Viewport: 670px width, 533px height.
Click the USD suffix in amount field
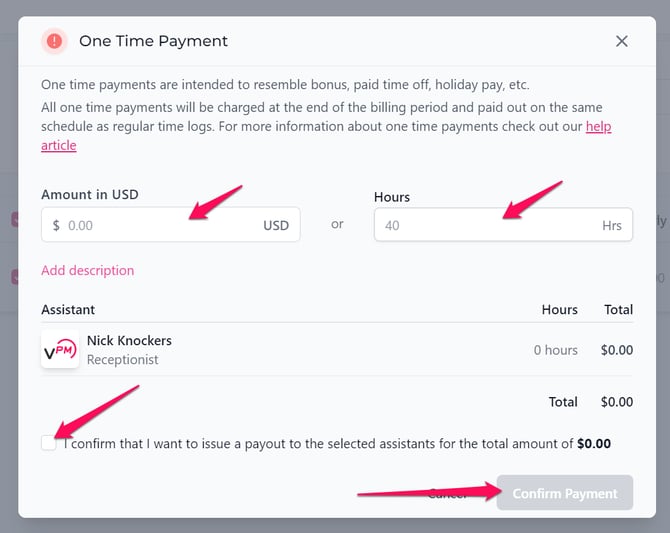coord(276,226)
